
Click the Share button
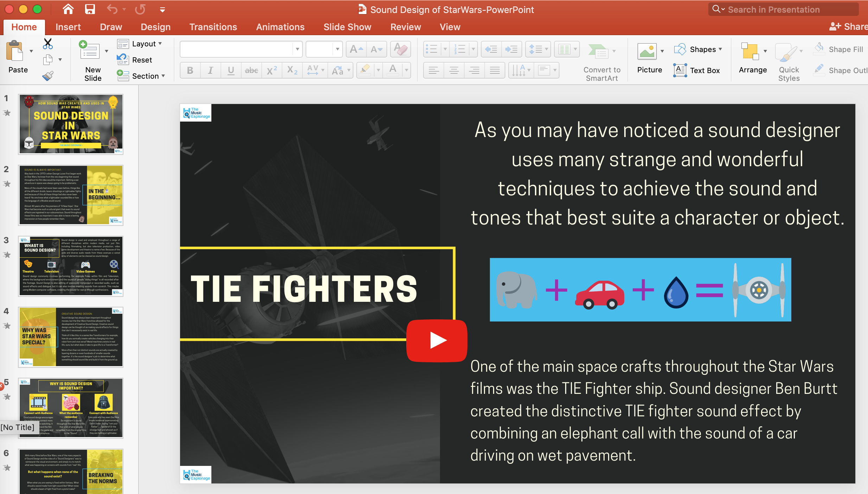[848, 27]
